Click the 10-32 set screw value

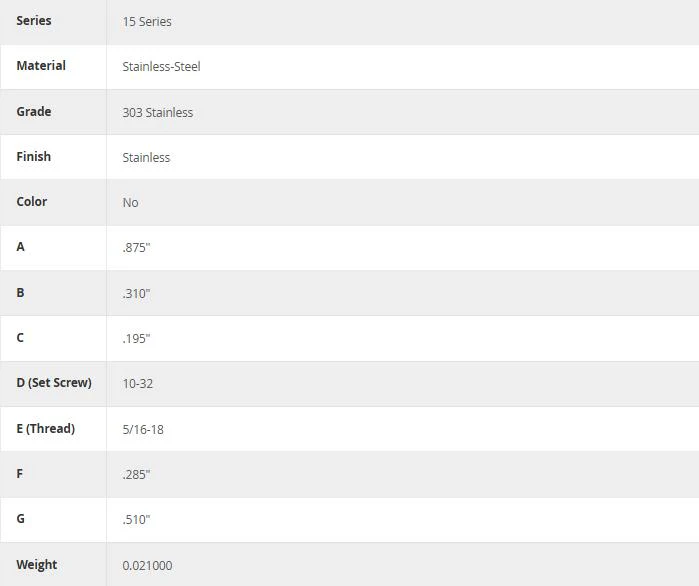coord(138,384)
